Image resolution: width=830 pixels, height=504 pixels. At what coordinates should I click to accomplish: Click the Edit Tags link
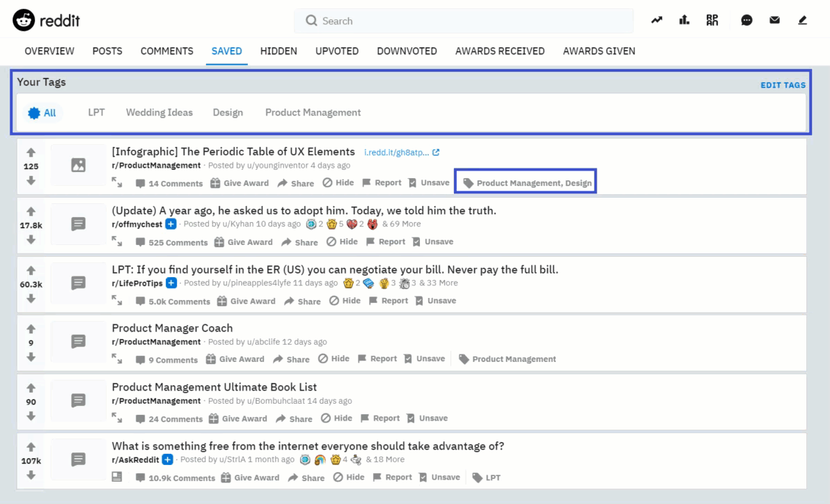click(783, 85)
